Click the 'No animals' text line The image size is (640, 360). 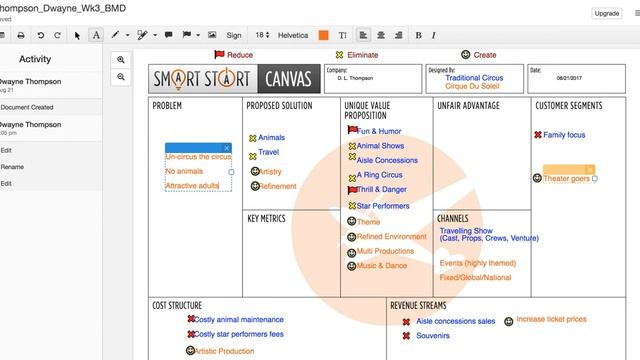coord(184,171)
